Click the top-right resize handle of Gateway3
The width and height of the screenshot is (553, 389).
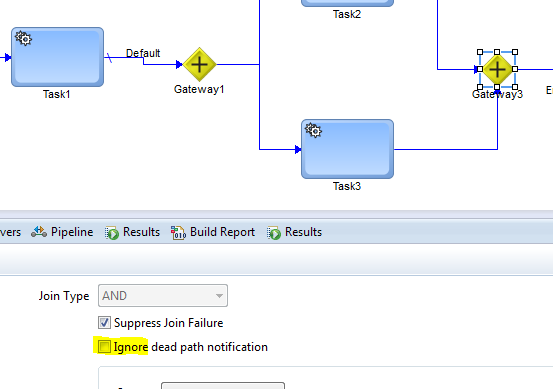click(515, 52)
